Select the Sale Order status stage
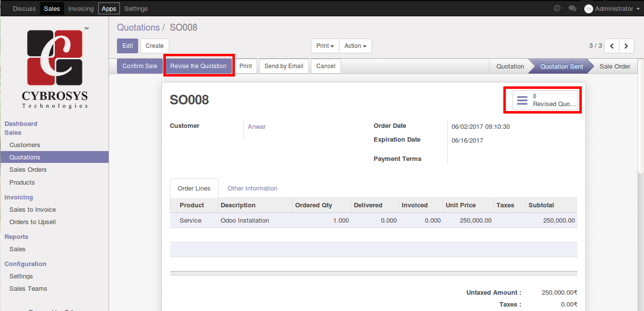 (x=614, y=66)
